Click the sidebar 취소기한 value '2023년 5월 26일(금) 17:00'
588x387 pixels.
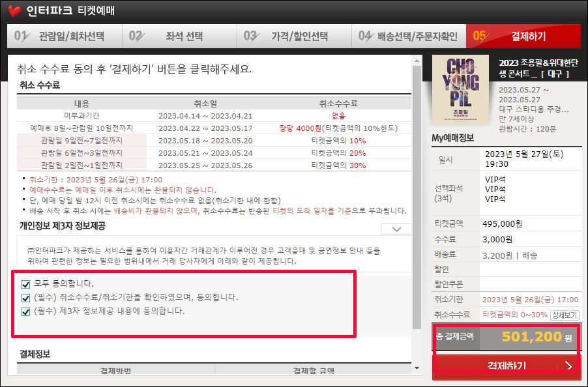530,300
